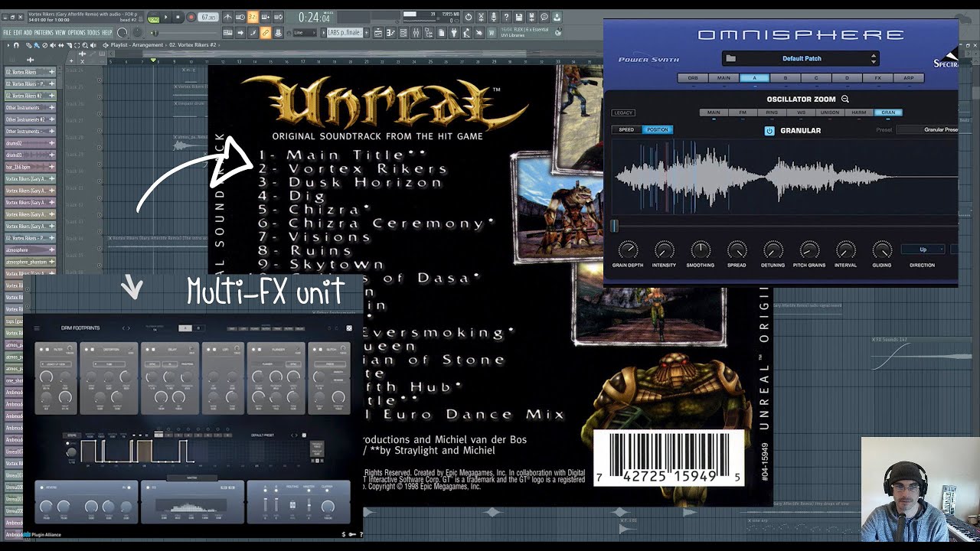This screenshot has width=980, height=551.
Task: Click Omnisphere patch up/down stepper arrows
Action: [x=874, y=58]
